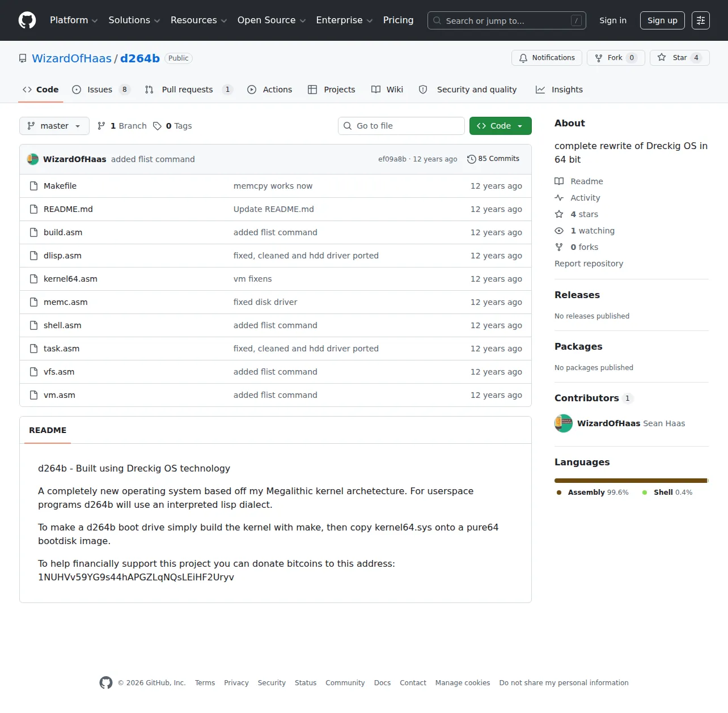Click the history clock icon near 85 Commits
The image size is (728, 713).
pyautogui.click(x=472, y=159)
